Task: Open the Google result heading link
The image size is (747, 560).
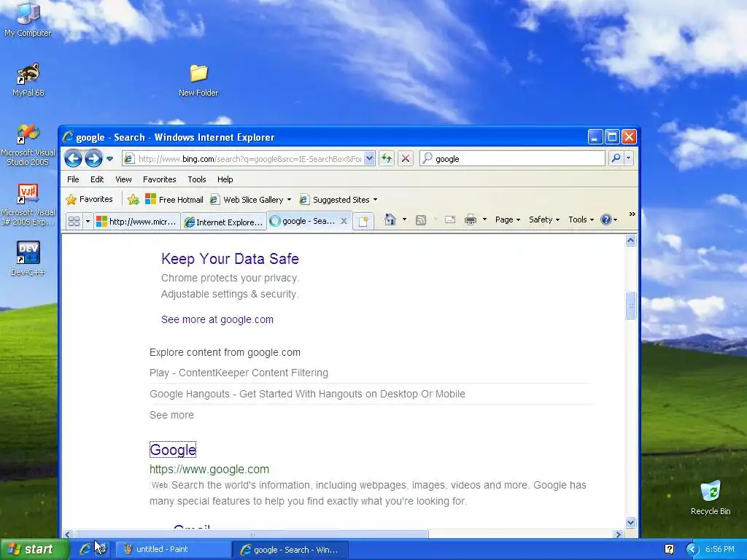Action: [x=173, y=450]
